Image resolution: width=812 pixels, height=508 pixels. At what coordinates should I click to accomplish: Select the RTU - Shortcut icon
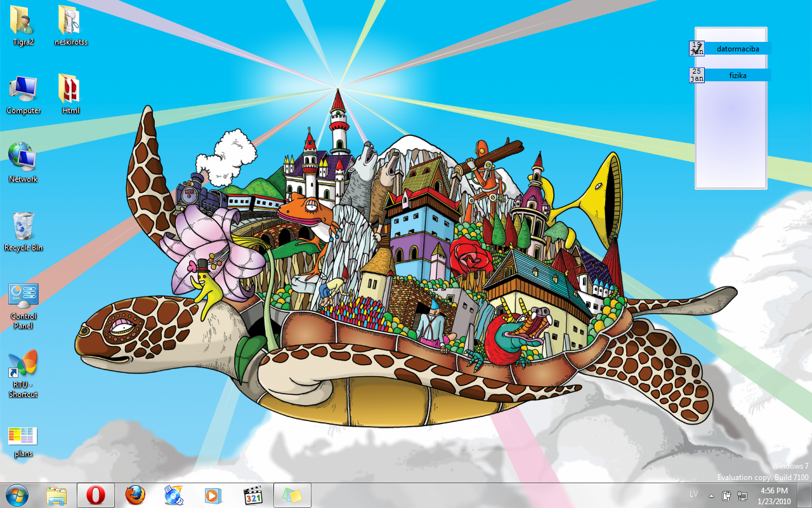(x=23, y=375)
